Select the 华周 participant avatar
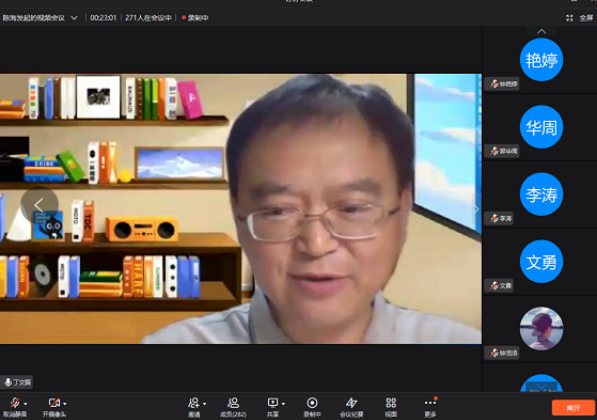The image size is (597, 420). (x=541, y=127)
